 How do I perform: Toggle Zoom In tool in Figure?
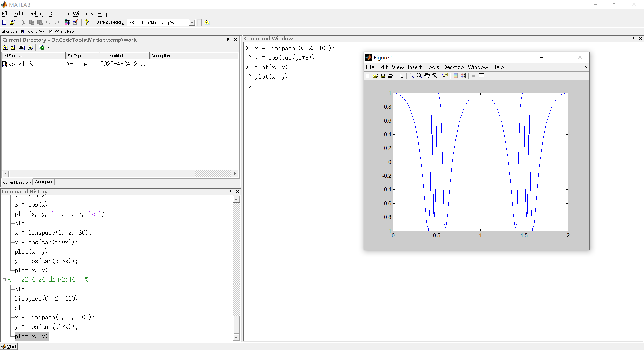412,76
